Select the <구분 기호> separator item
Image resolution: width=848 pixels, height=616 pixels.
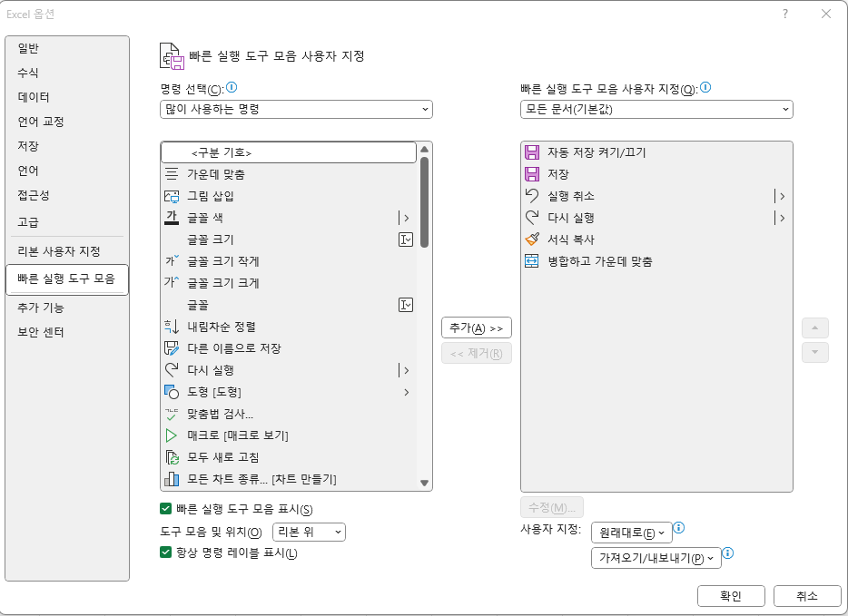pyautogui.click(x=289, y=152)
